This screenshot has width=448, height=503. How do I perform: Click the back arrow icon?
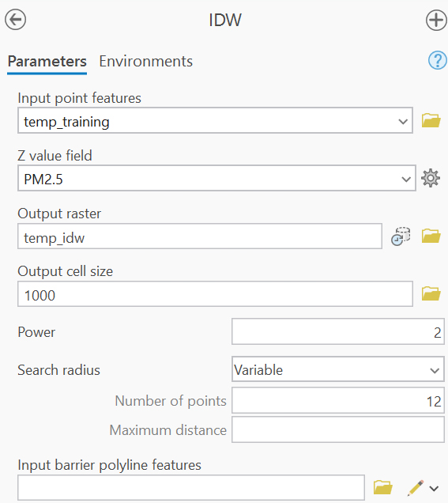point(15,20)
